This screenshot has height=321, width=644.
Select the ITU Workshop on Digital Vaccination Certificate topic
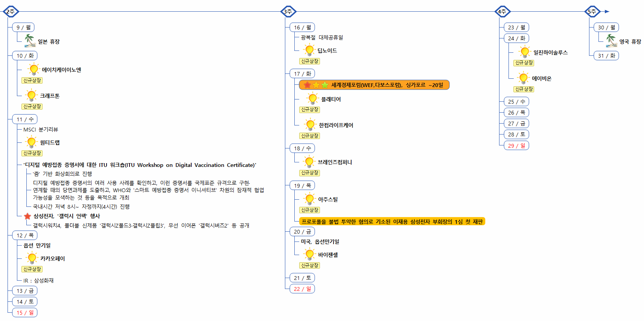coord(140,165)
